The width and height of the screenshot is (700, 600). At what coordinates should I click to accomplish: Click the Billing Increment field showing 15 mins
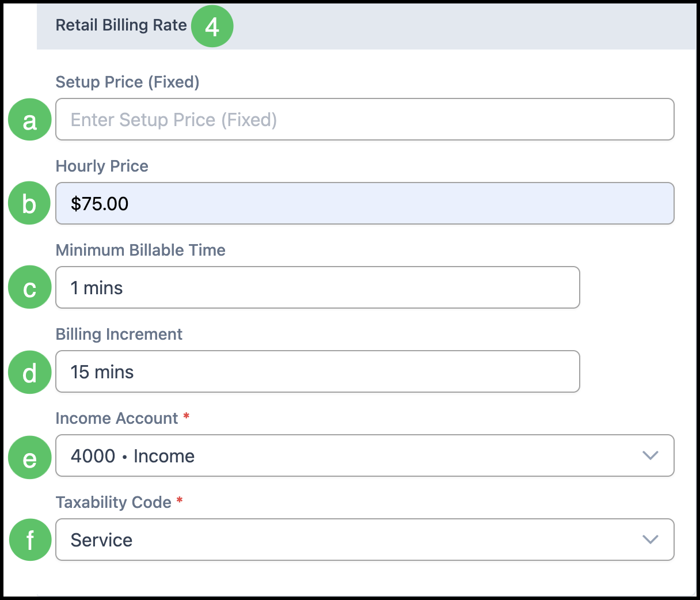click(317, 371)
